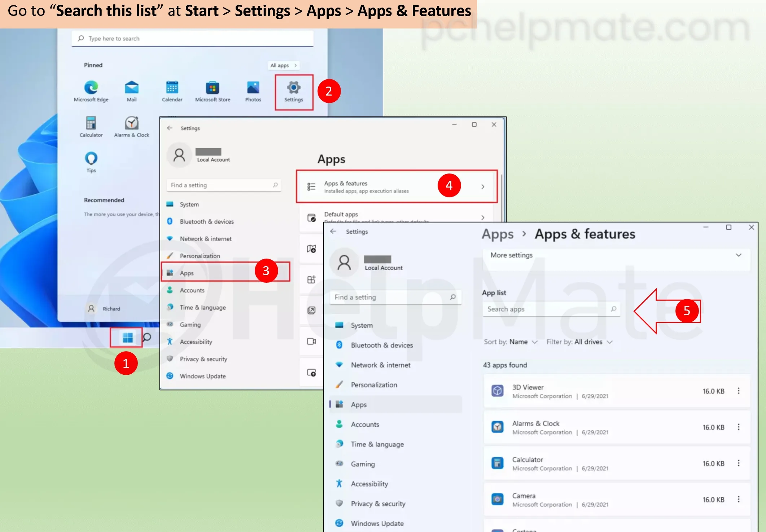The height and width of the screenshot is (532, 766).
Task: Open options menu for Calculator app
Action: (739, 463)
